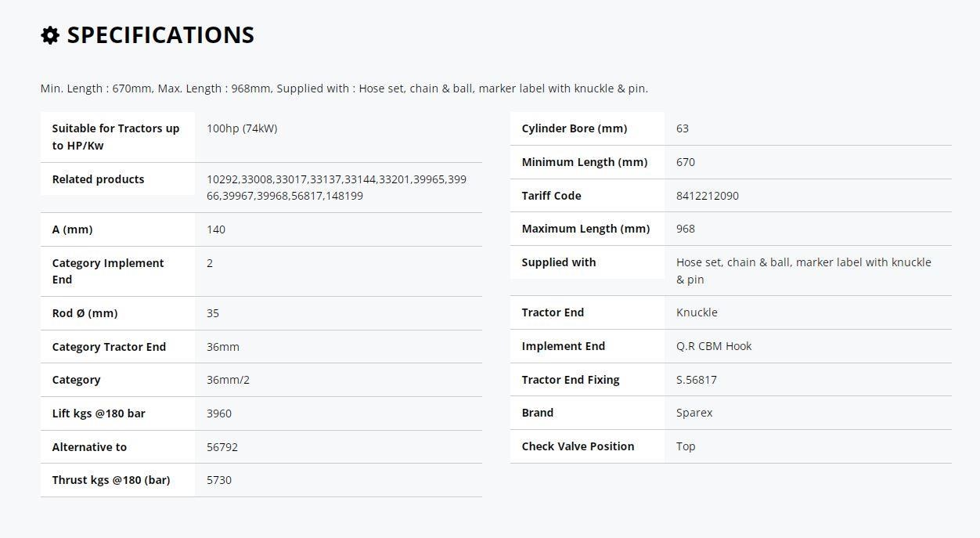This screenshot has width=980, height=538.
Task: Click the Supplied with hose set description
Action: 804,271
